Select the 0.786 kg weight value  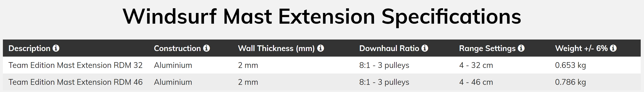(x=570, y=82)
